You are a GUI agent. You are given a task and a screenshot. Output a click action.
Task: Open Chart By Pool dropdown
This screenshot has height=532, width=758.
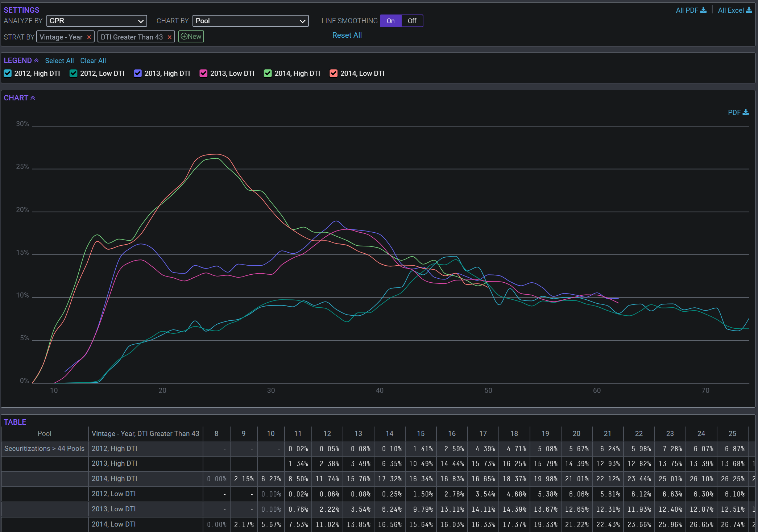point(250,21)
